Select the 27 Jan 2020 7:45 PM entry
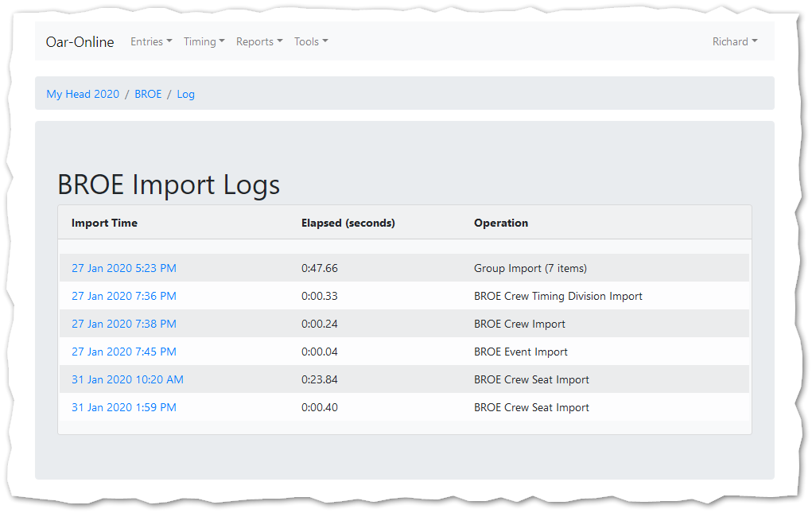 click(x=124, y=352)
